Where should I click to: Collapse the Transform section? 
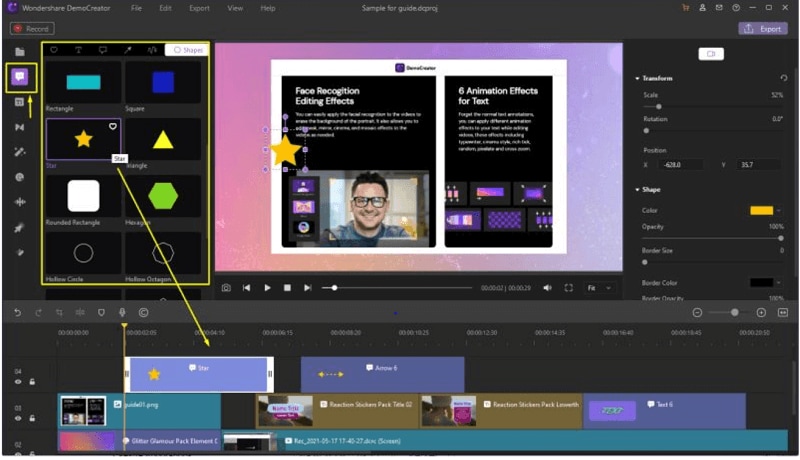[637, 79]
